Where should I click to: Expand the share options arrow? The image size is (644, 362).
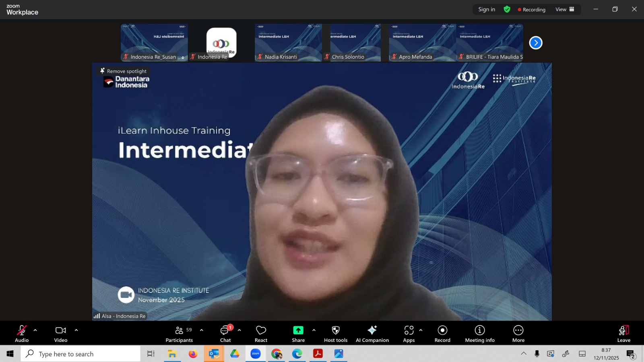(x=314, y=330)
